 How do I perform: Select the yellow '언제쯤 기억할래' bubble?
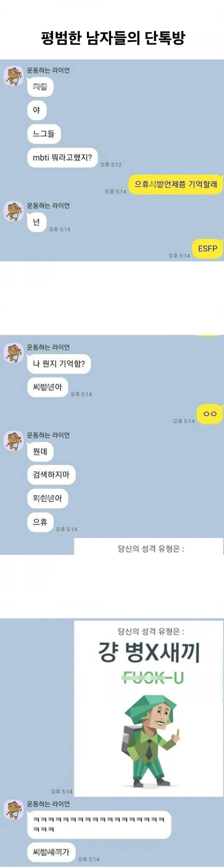(x=176, y=184)
